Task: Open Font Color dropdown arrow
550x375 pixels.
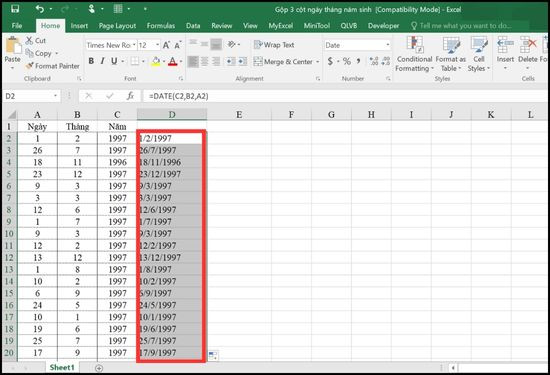Action: coord(181,61)
